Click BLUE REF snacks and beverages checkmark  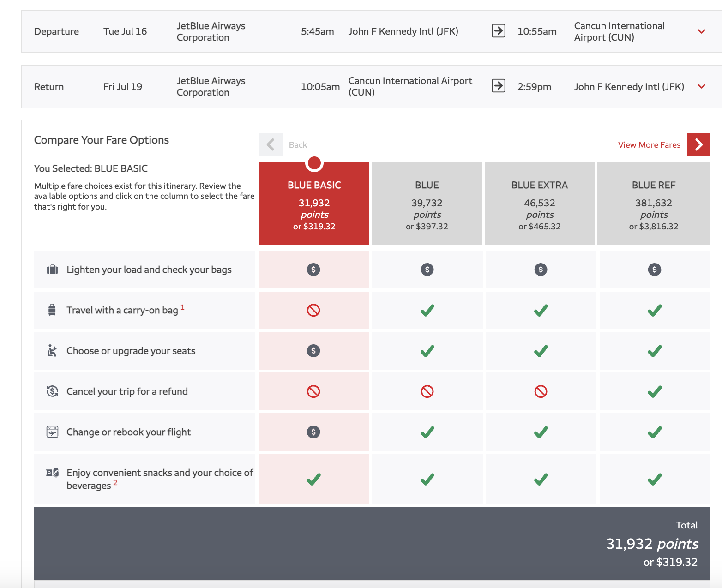click(x=654, y=479)
